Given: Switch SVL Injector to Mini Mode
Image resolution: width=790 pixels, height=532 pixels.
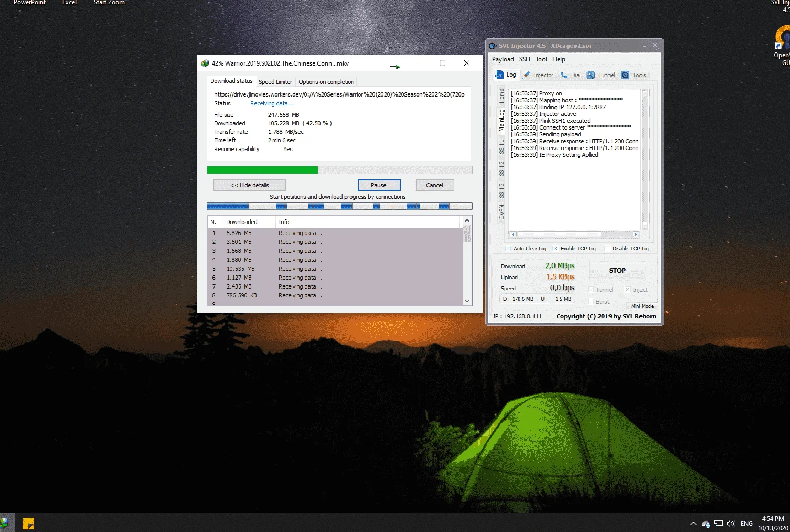Looking at the screenshot, I should [x=642, y=306].
